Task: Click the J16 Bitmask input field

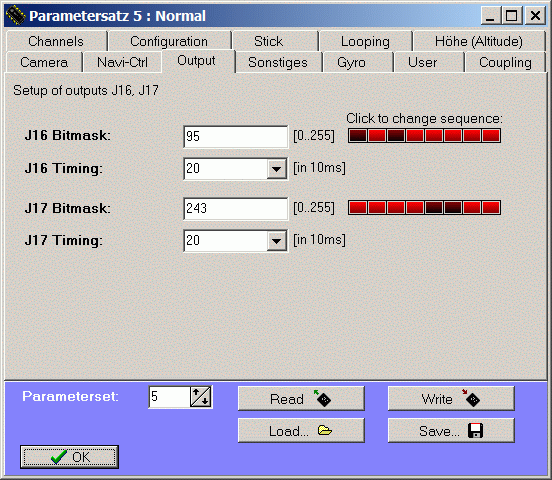Action: [x=236, y=137]
